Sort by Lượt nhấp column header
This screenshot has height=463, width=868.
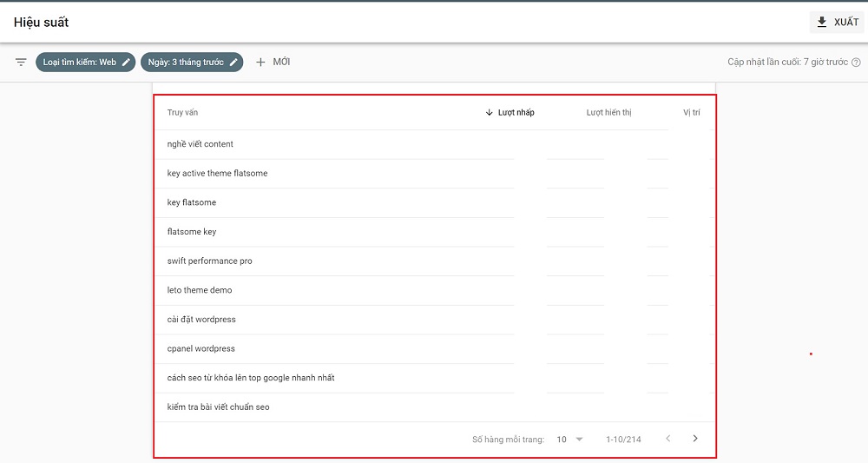click(510, 112)
